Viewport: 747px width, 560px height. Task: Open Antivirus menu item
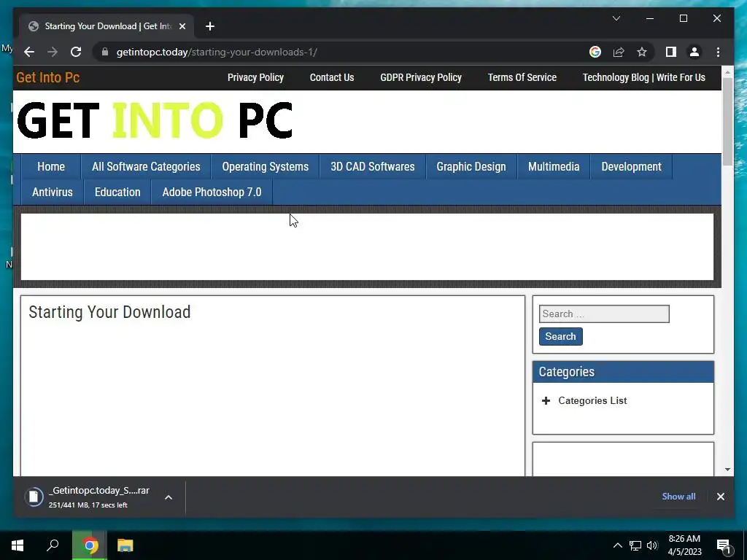(x=53, y=192)
